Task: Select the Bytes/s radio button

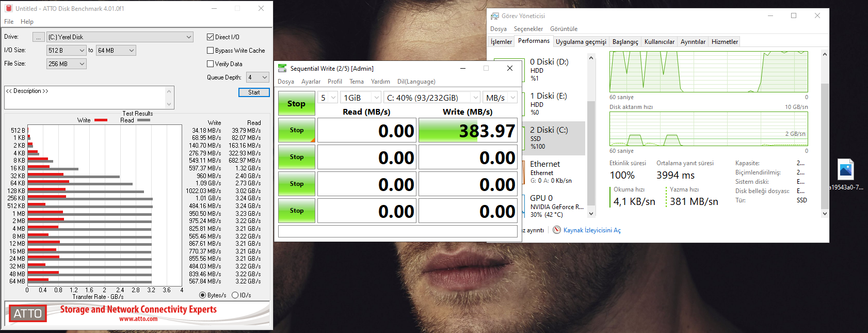Action: 202,295
